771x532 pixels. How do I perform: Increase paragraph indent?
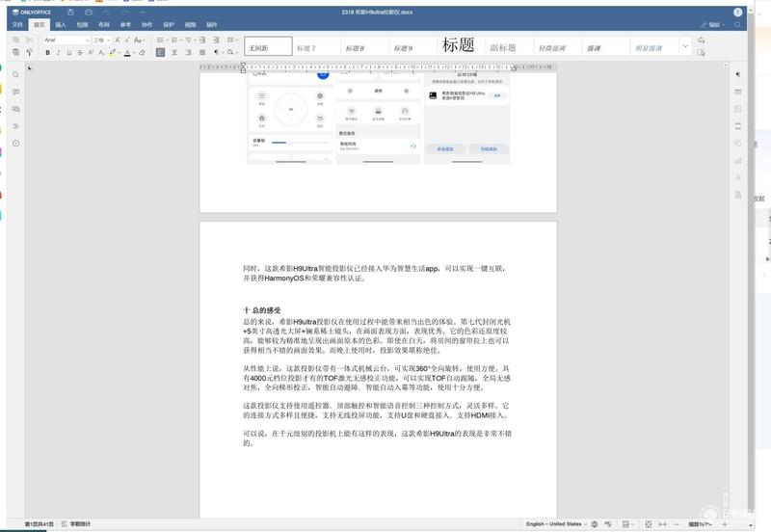click(216, 40)
